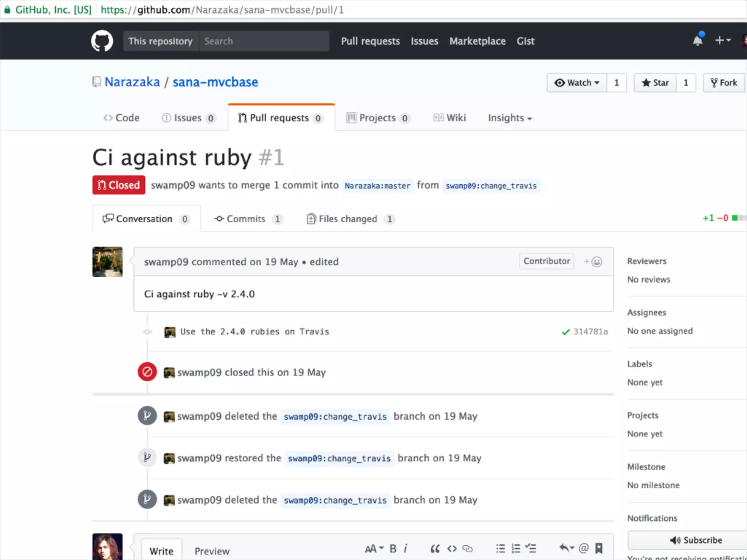Click the GitHub Octocat logo
Image resolution: width=747 pixels, height=560 pixels.
tap(102, 41)
